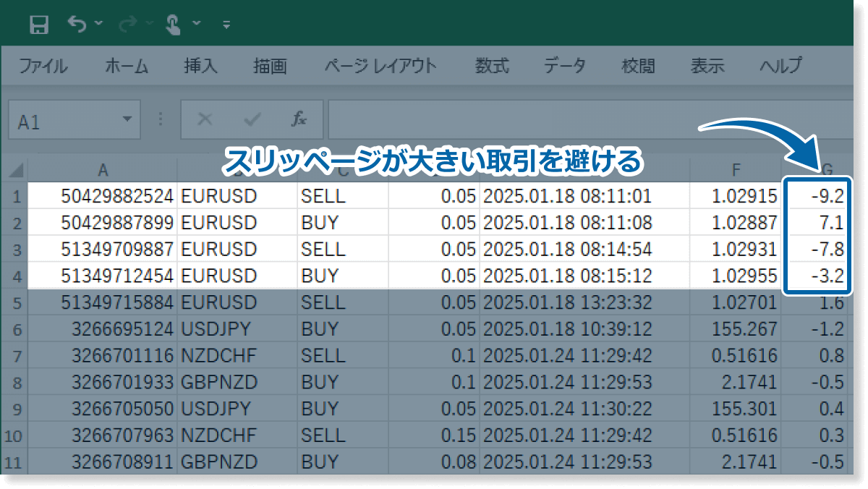868x489 pixels.
Task: Open the Name Box dropdown arrow
Action: click(128, 119)
